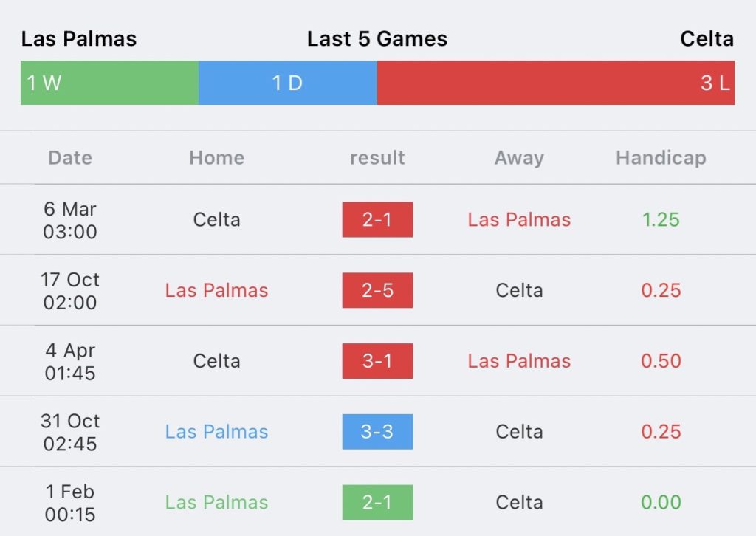This screenshot has width=756, height=536.
Task: Click the red 3 L bar segment
Action: click(x=555, y=83)
